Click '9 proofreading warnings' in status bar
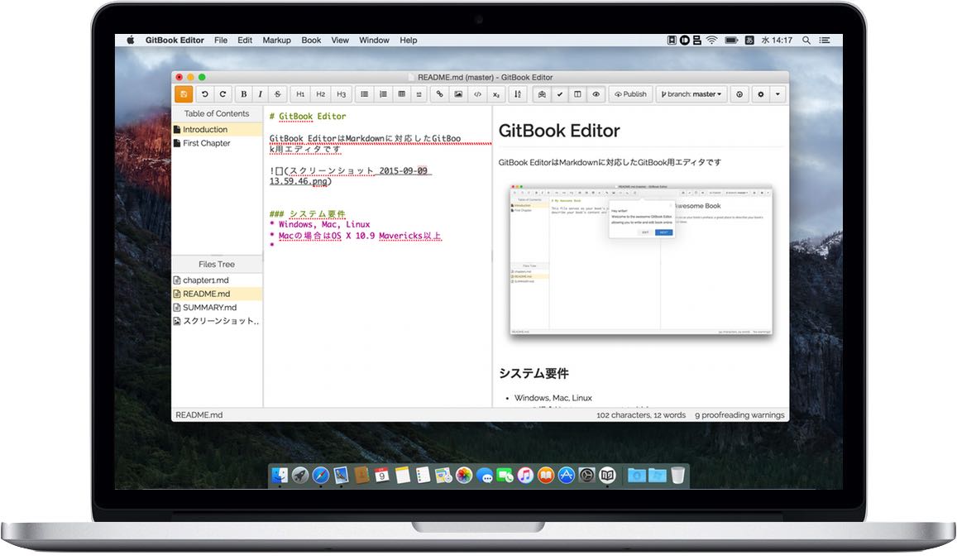 (739, 414)
